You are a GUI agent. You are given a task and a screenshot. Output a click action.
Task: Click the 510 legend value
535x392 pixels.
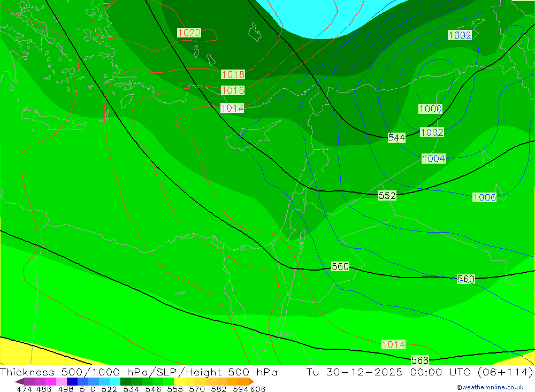87,389
